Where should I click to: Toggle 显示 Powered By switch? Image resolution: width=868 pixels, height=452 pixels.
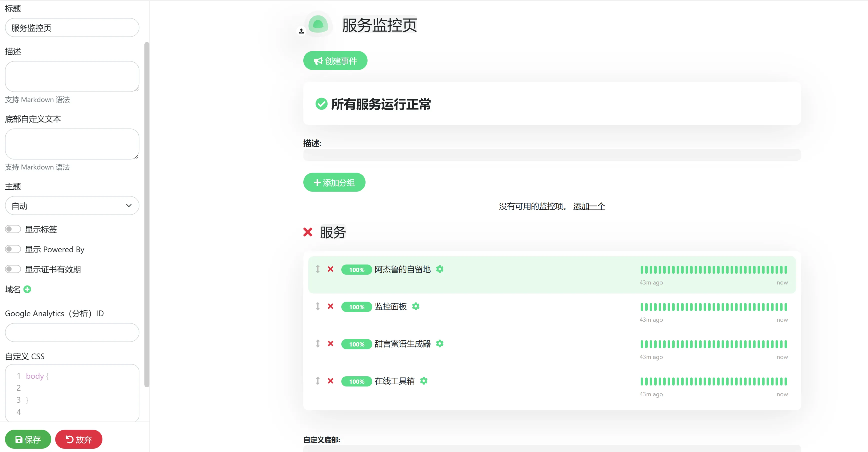pos(13,249)
